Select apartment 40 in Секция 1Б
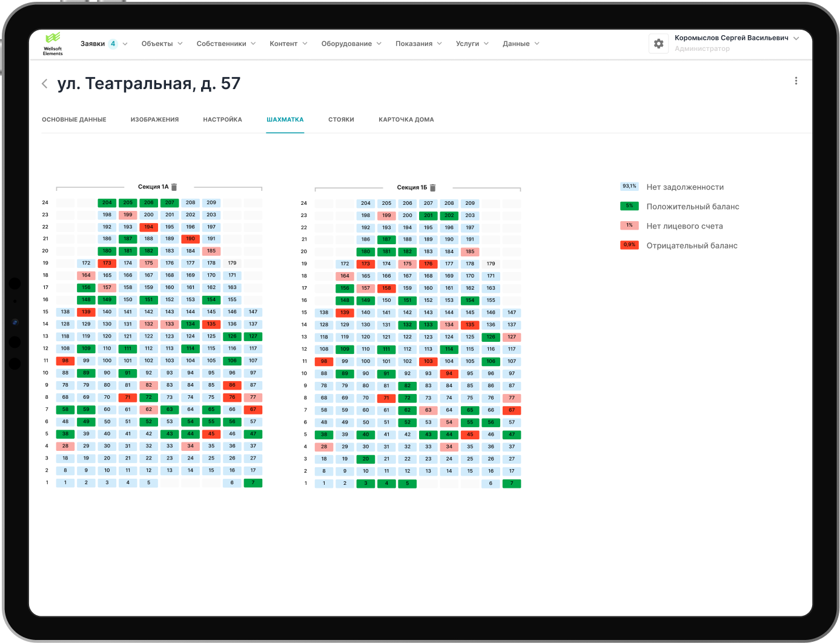 (366, 435)
